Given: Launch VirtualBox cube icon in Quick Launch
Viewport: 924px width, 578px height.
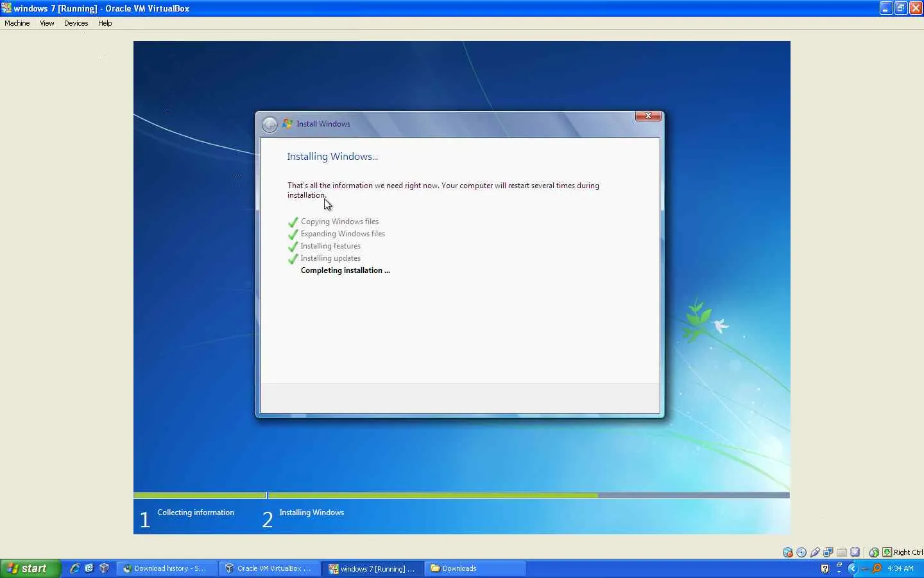Looking at the screenshot, I should pyautogui.click(x=104, y=568).
